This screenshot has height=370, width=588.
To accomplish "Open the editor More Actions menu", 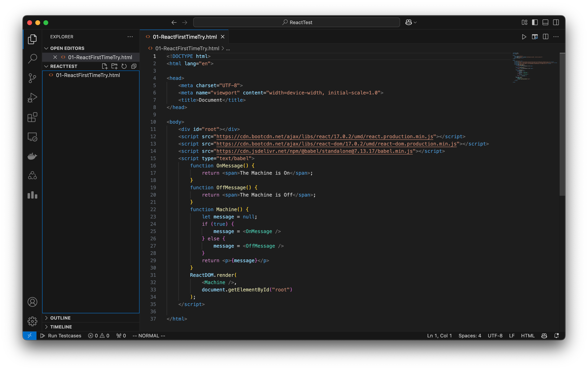I will pos(556,37).
